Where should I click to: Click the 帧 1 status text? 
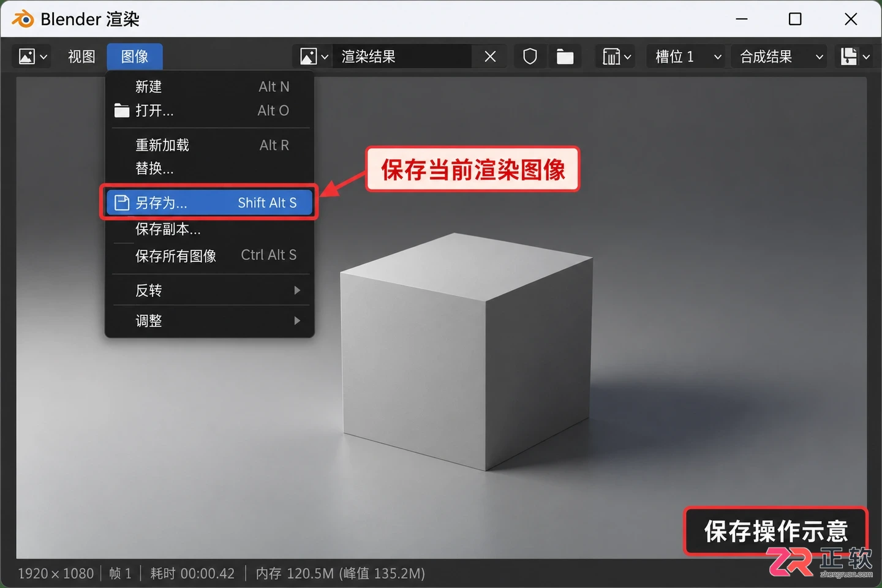coord(120,574)
